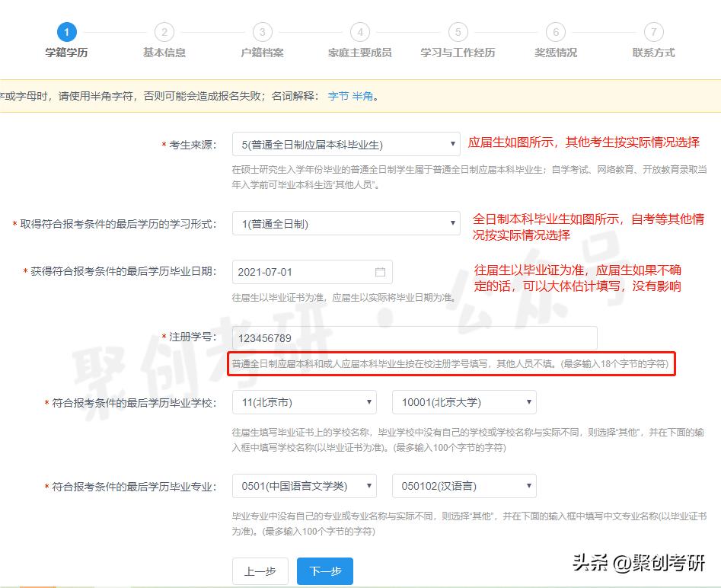Open the 联系方式 step circle
Screen dimensions: 721x588
[652, 32]
